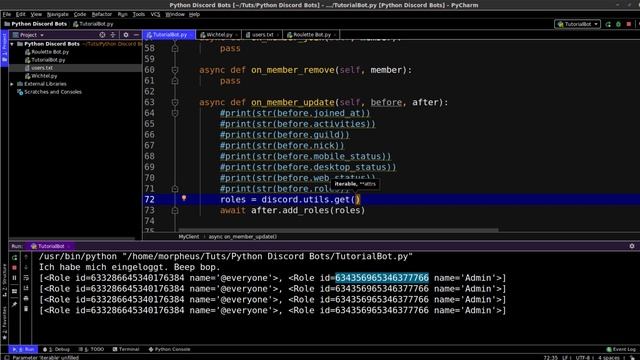This screenshot has width=640, height=360.
Task: Open the Edit menu
Action: [20, 14]
